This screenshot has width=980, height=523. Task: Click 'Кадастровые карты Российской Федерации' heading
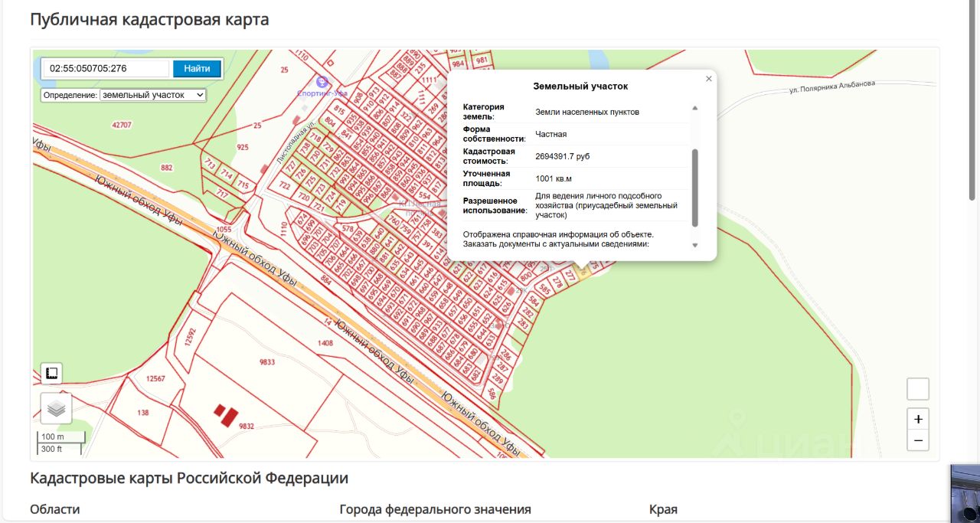click(x=189, y=479)
